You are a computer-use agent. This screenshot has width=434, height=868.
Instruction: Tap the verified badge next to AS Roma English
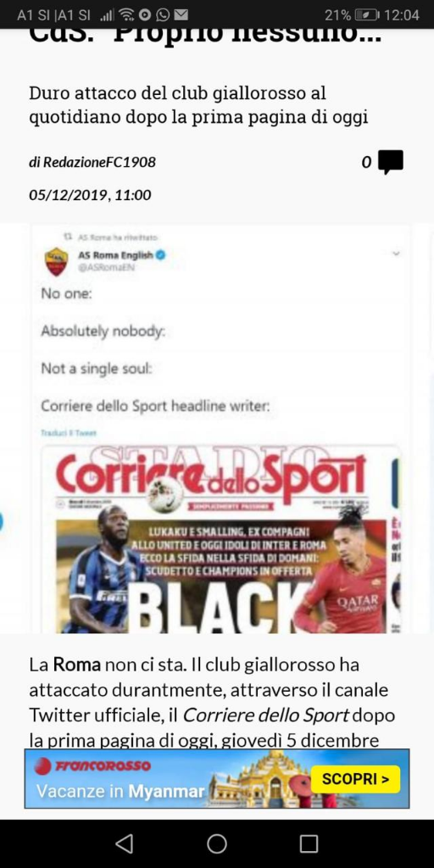click(x=160, y=255)
